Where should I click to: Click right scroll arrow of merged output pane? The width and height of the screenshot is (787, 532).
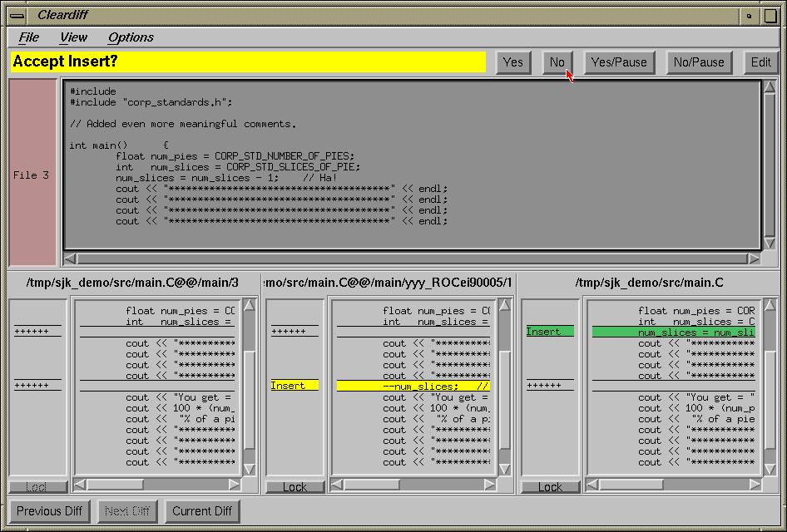[x=753, y=259]
